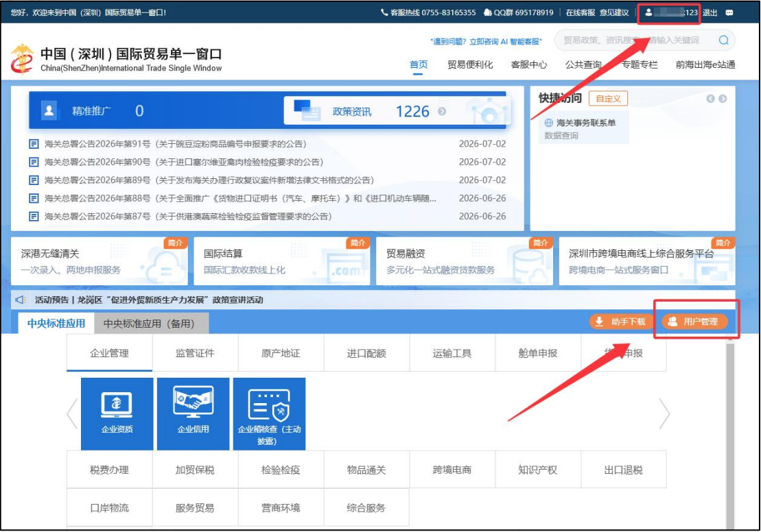Select the 舱单申报 category tab

click(x=538, y=353)
